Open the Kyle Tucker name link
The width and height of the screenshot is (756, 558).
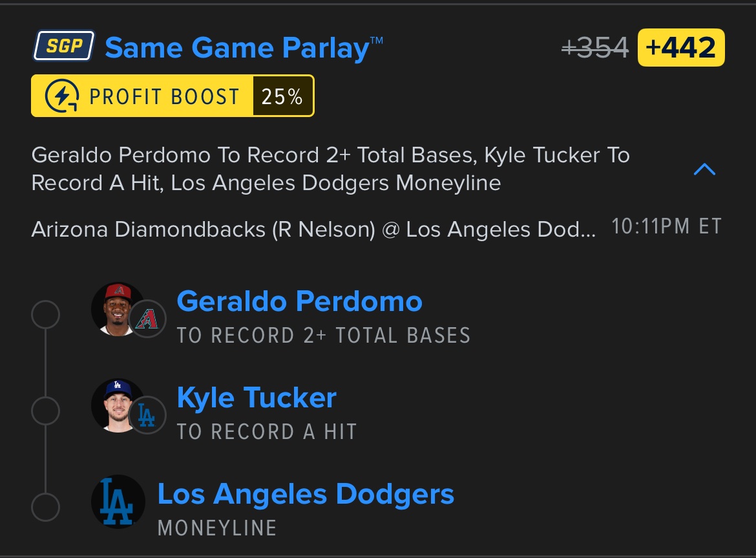257,398
